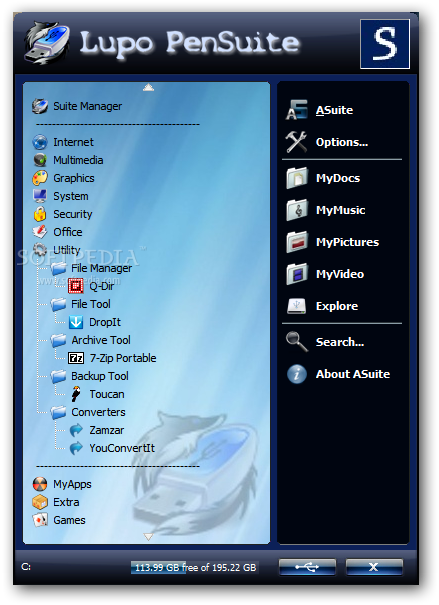The image size is (439, 605).
Task: Click the About ASuite info icon
Action: 297,374
